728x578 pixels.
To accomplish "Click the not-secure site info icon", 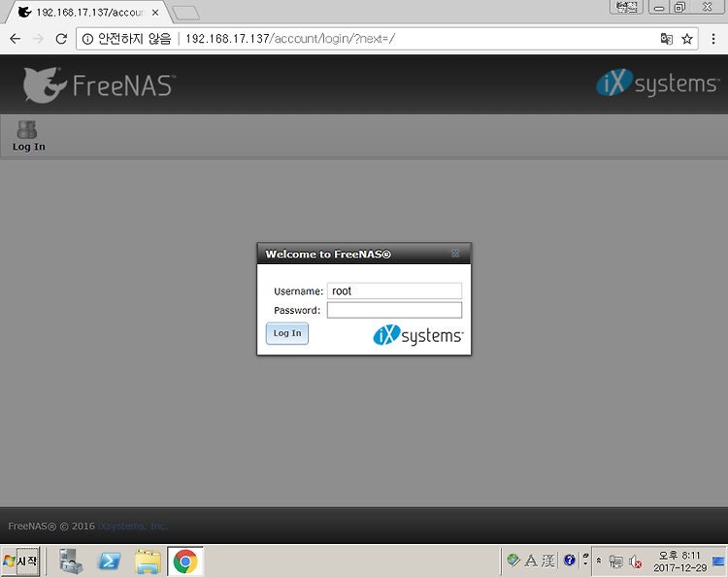I will click(87, 39).
